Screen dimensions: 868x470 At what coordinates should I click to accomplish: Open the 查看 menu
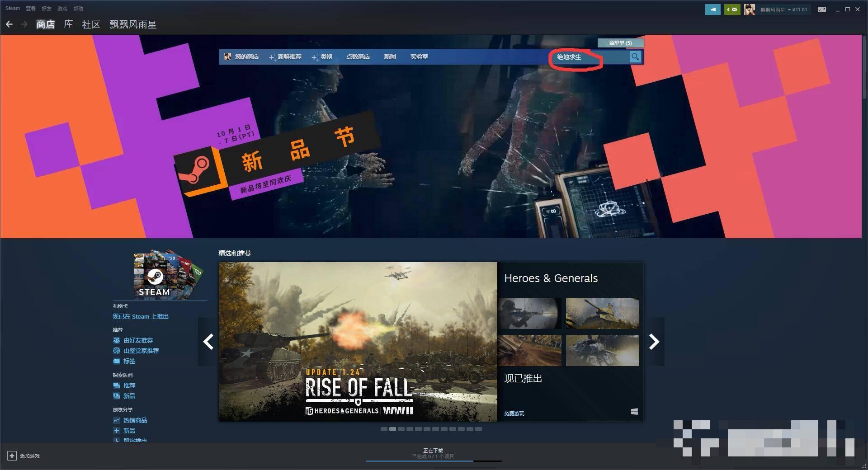tap(31, 9)
